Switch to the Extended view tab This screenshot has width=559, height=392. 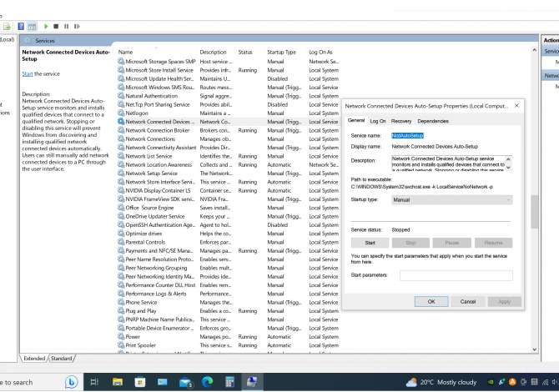pos(34,358)
